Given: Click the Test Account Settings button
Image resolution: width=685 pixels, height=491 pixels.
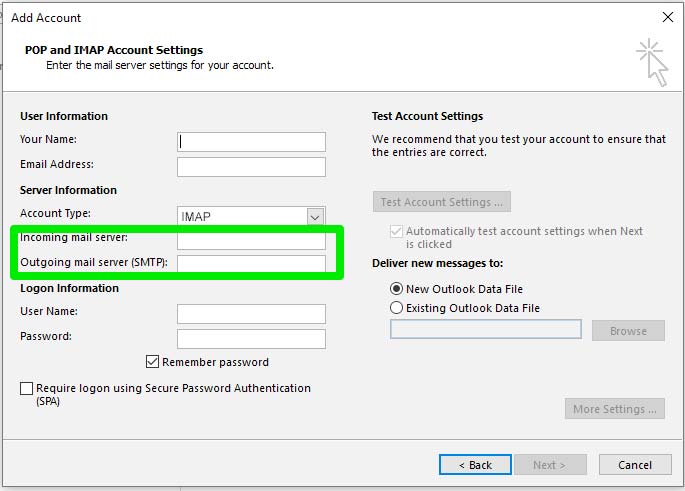Looking at the screenshot, I should (x=442, y=201).
